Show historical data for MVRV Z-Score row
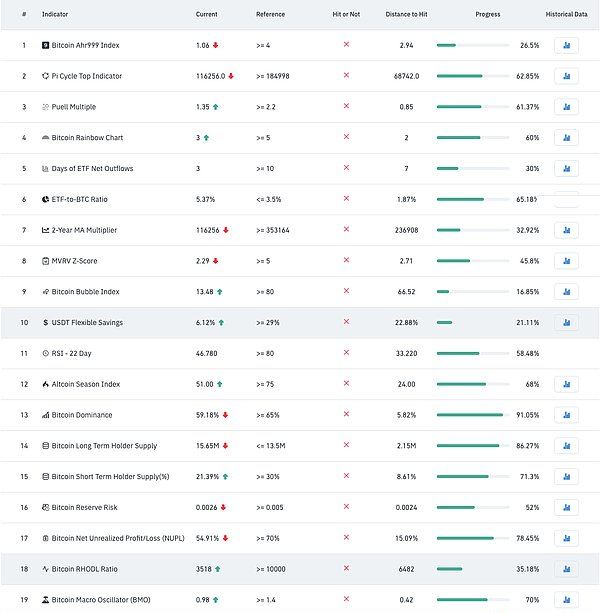 566,261
